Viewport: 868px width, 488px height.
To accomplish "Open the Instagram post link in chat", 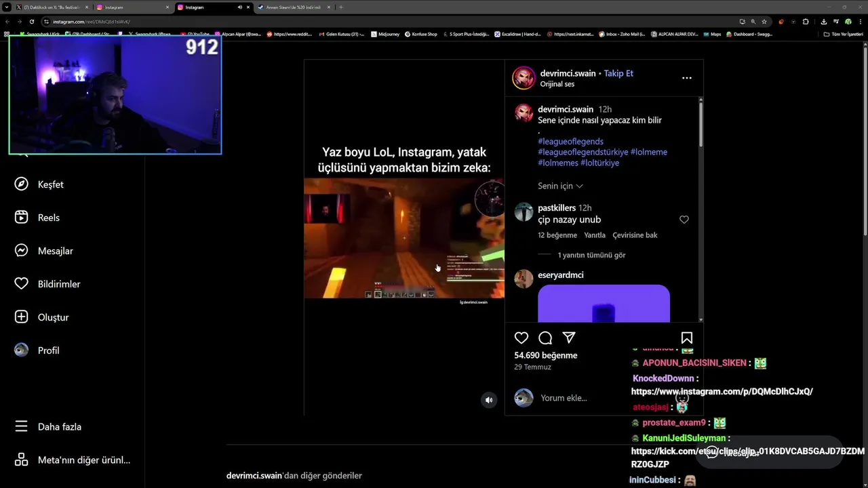I will (722, 392).
